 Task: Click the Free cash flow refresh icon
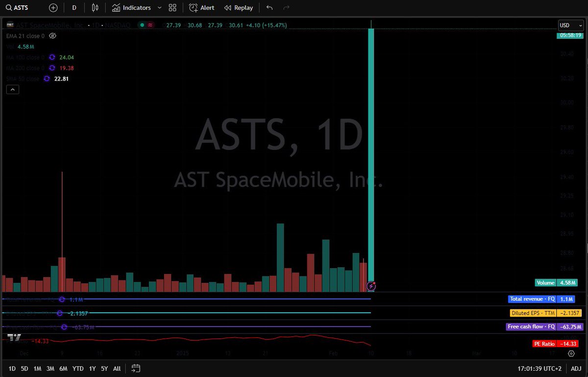coord(63,327)
